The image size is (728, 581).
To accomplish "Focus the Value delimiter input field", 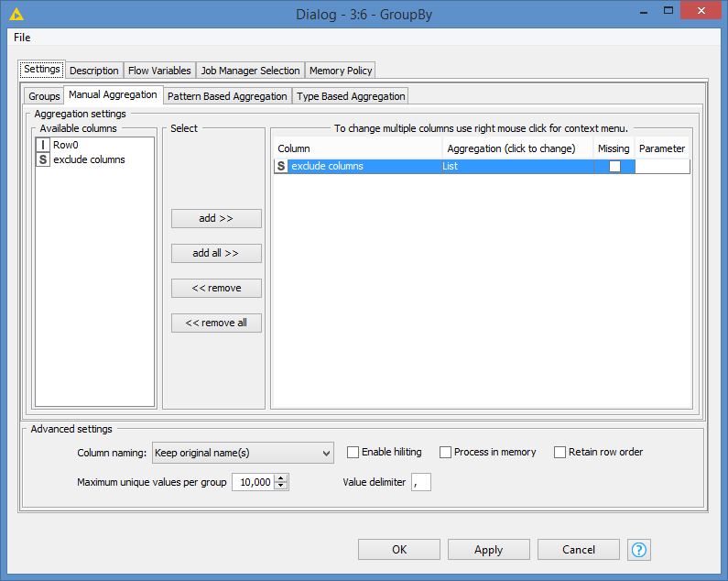I will tap(421, 482).
